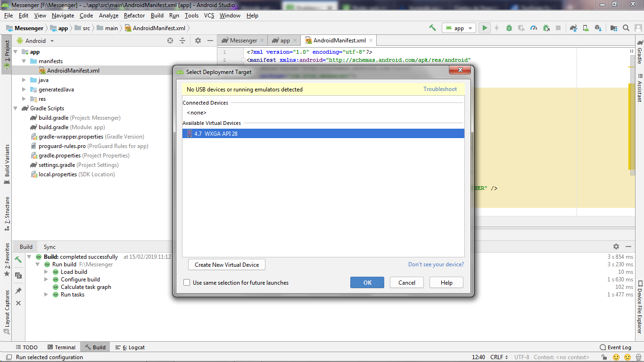The height and width of the screenshot is (362, 644).
Task: Click Help button in deployment dialog
Action: (x=446, y=282)
